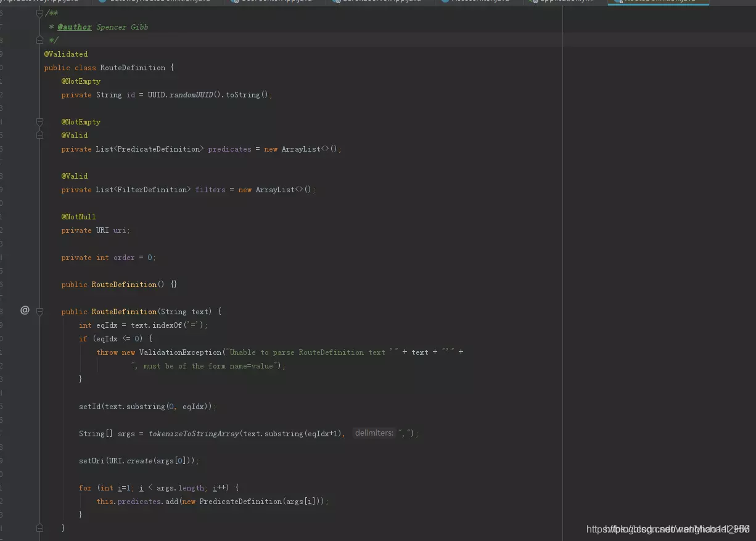The image size is (756, 541).
Task: Click the empty constructor 'RouteDefinition() {}'
Action: point(134,285)
